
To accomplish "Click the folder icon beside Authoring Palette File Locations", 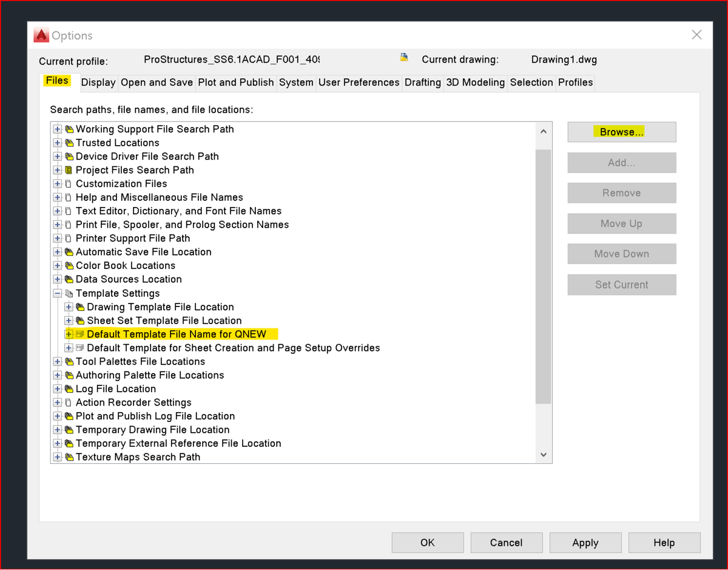I will [x=69, y=375].
